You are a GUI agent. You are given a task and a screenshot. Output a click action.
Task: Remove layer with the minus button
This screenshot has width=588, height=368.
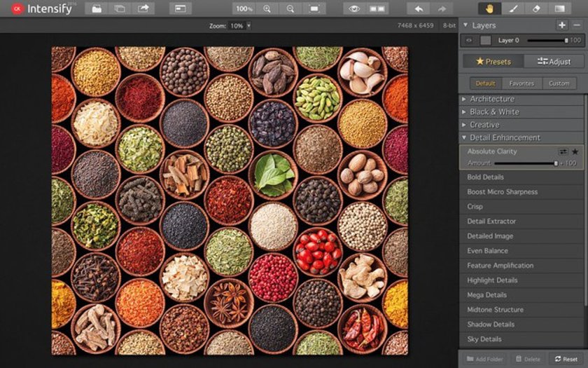pyautogui.click(x=577, y=25)
